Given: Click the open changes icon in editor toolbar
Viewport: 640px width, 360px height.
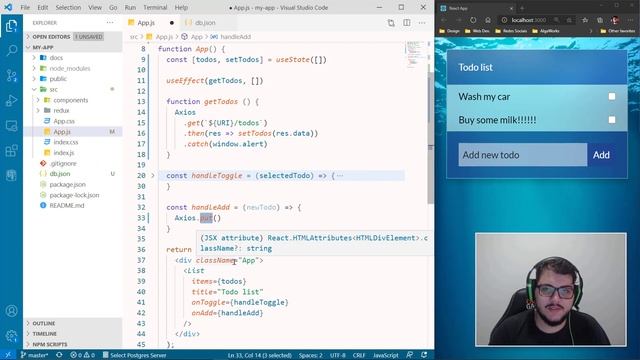Looking at the screenshot, I should click(391, 23).
